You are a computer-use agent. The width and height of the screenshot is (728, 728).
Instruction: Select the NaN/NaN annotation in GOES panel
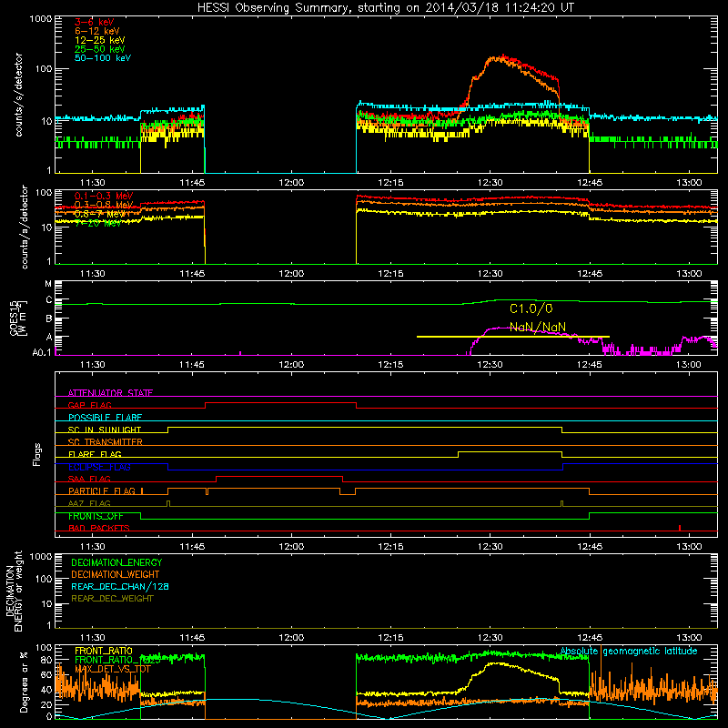pos(537,327)
